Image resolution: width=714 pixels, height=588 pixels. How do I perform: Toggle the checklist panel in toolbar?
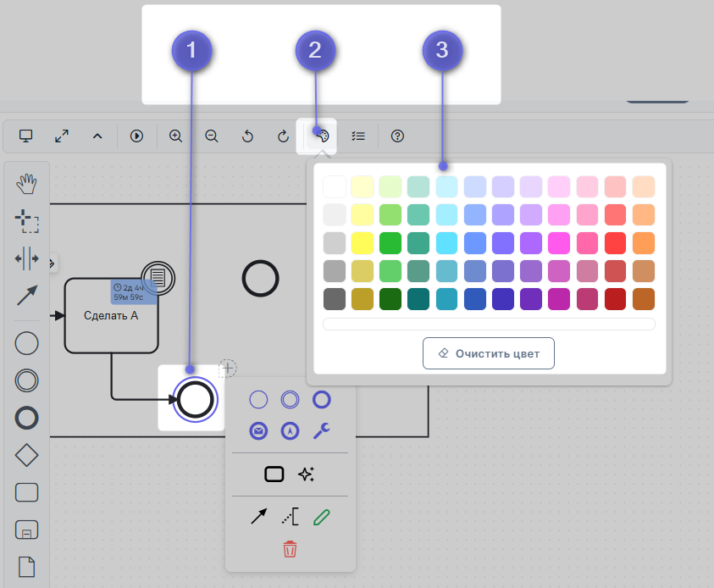[359, 136]
